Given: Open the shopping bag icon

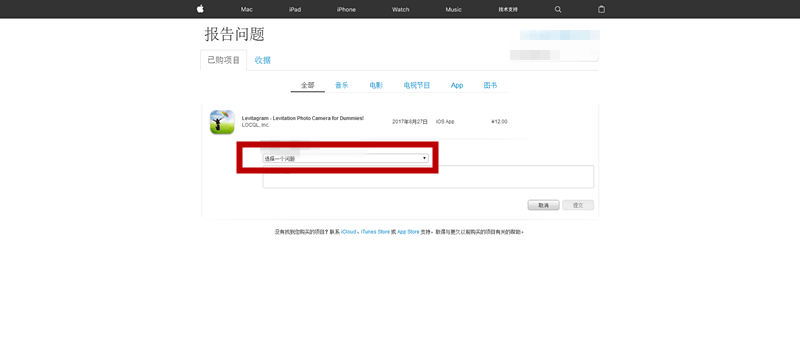Looking at the screenshot, I should coord(602,9).
